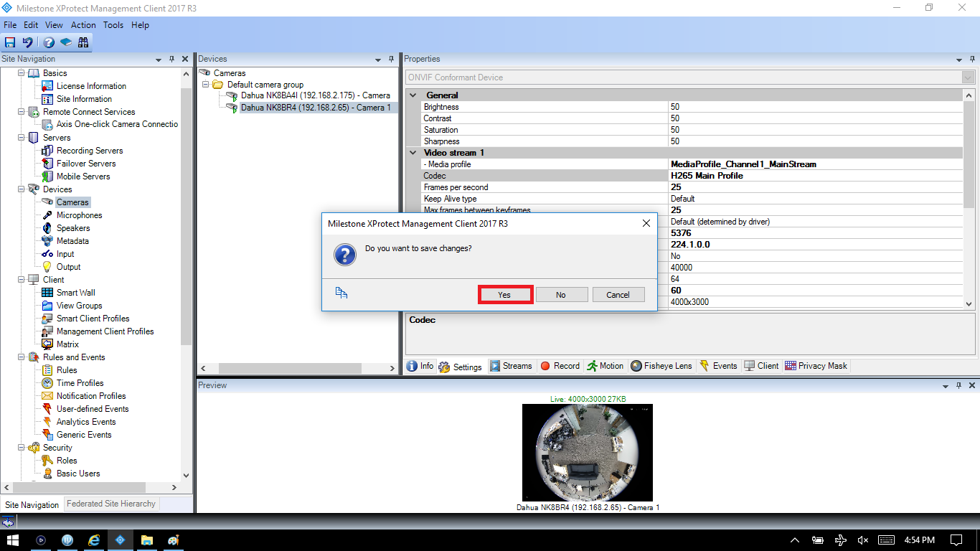Open the File menu
The image size is (980, 551).
(x=10, y=25)
